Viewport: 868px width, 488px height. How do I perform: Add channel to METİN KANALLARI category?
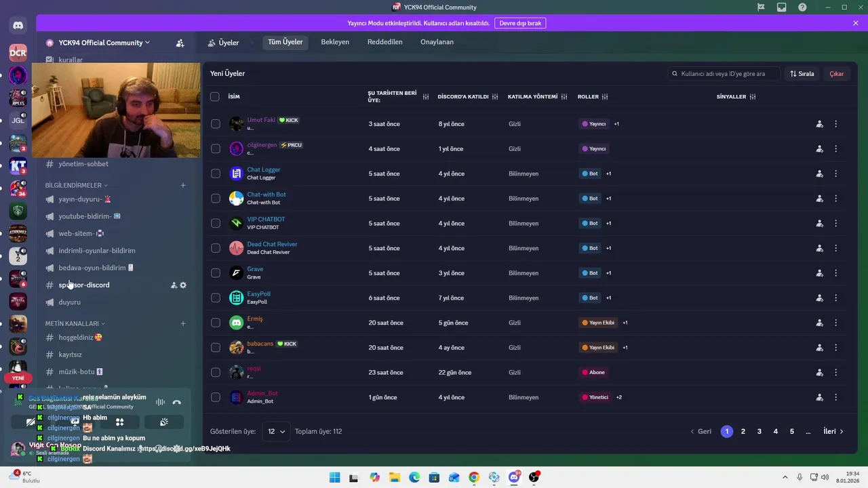[183, 323]
